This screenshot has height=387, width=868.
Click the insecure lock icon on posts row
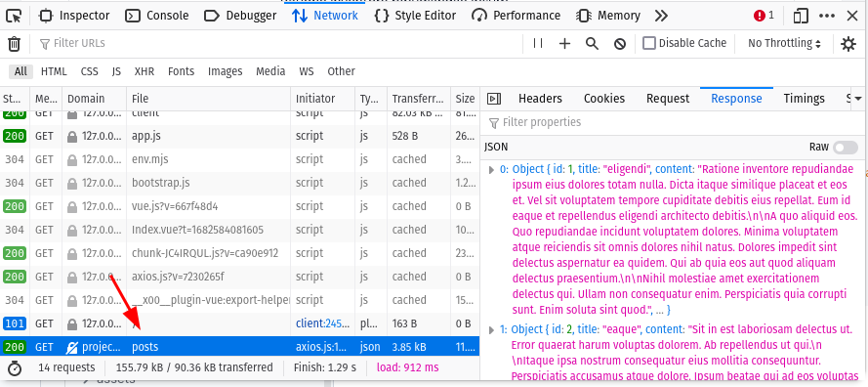(72, 347)
